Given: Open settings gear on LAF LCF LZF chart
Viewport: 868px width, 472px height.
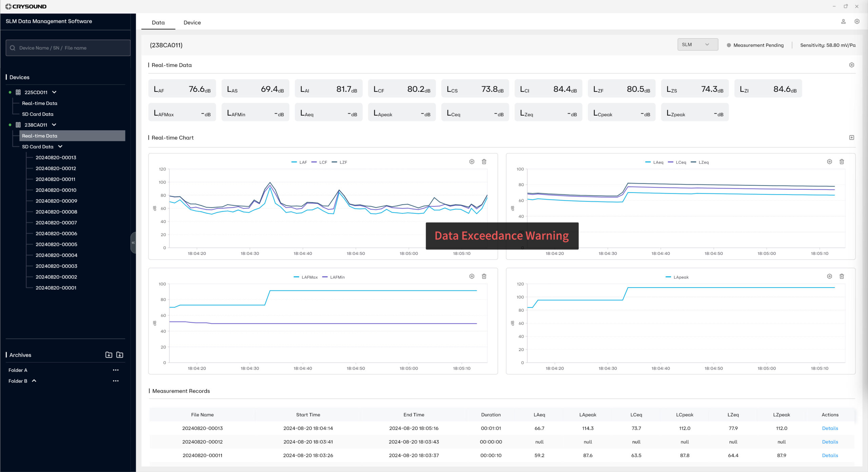Looking at the screenshot, I should (x=472, y=162).
